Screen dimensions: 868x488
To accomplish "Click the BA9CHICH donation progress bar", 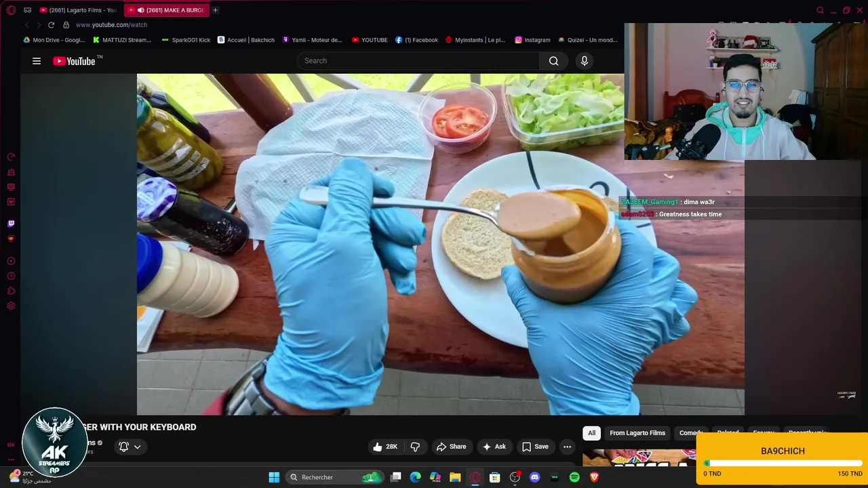I will point(783,464).
